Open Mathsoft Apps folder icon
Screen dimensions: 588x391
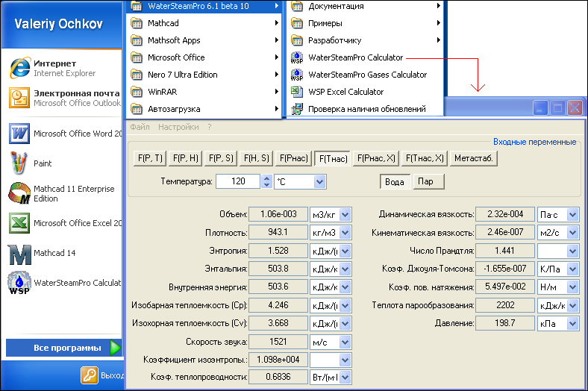136,40
